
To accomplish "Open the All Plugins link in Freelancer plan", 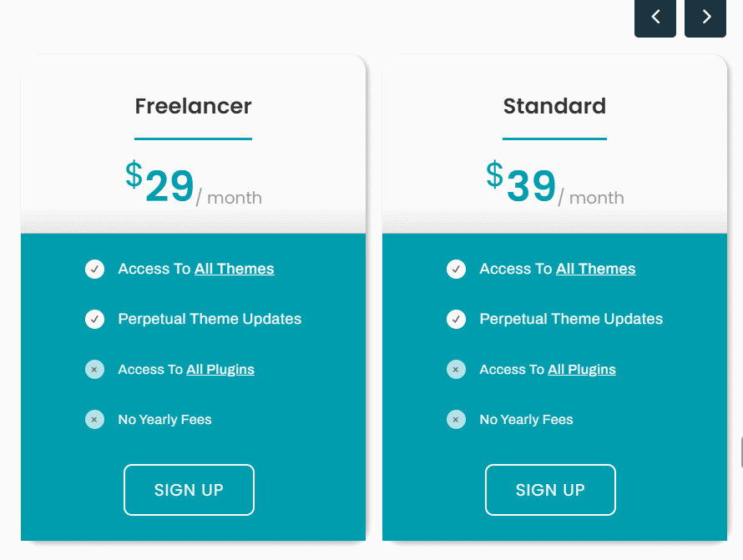I will pyautogui.click(x=220, y=370).
